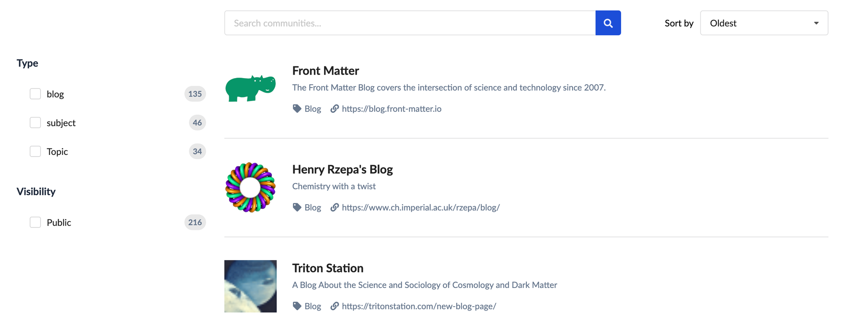868x334 pixels.
Task: Click the green hippo Front Matter logo
Action: [250, 88]
